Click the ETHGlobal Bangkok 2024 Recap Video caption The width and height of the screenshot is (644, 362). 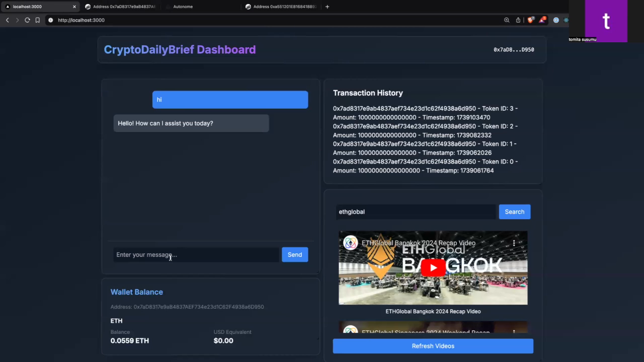click(x=433, y=311)
